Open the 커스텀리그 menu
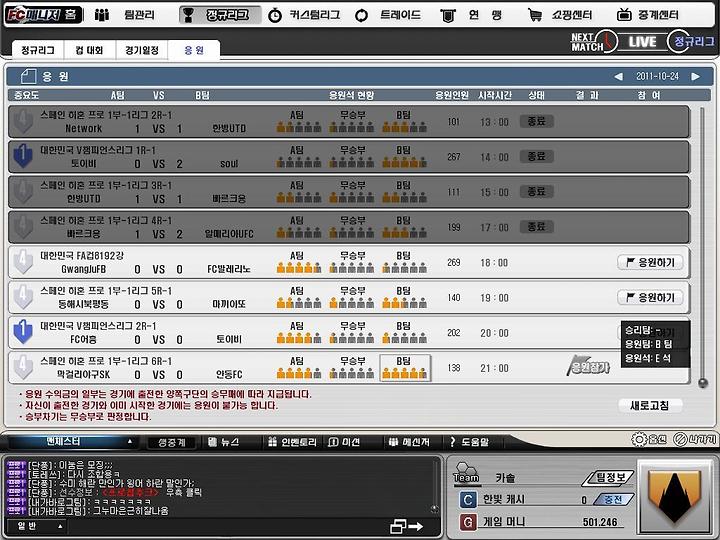This screenshot has height=540, width=720. [315, 15]
